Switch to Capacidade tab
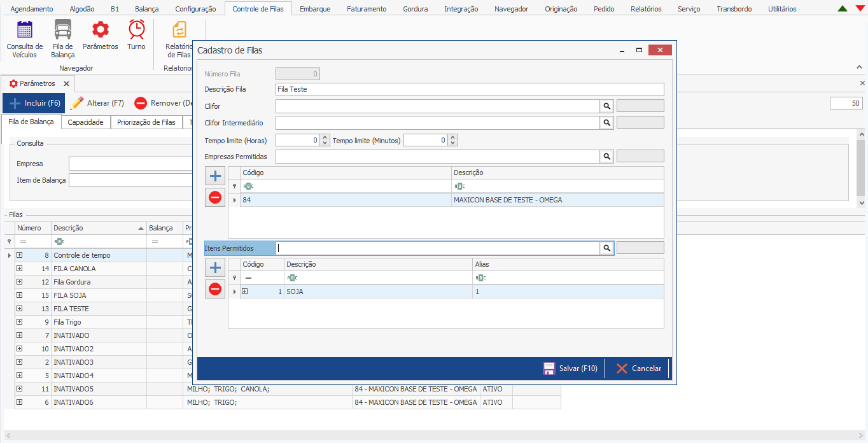This screenshot has width=868, height=443. (x=86, y=122)
